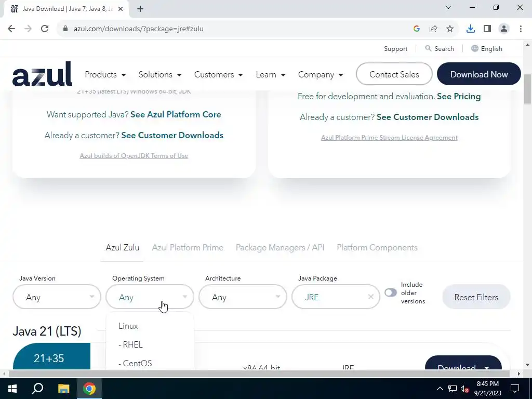
Task: Click vertical page scrollbar thumb
Action: 527,89
